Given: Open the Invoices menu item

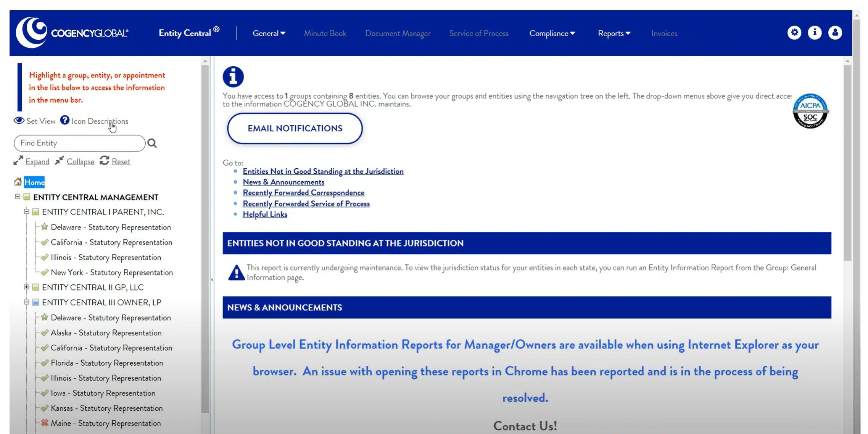Looking at the screenshot, I should tap(664, 34).
